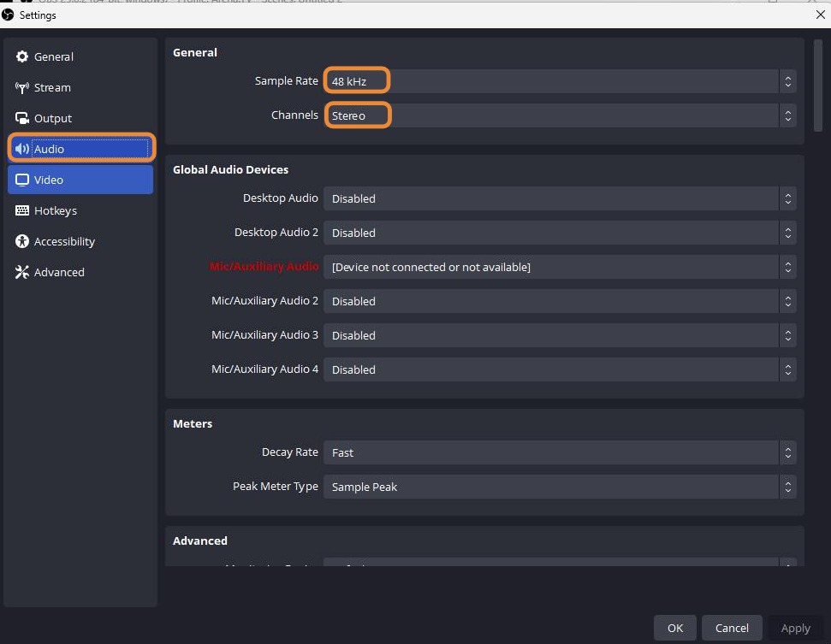Screen dimensions: 831x644
Task: Close the Settings window
Action: (820, 15)
